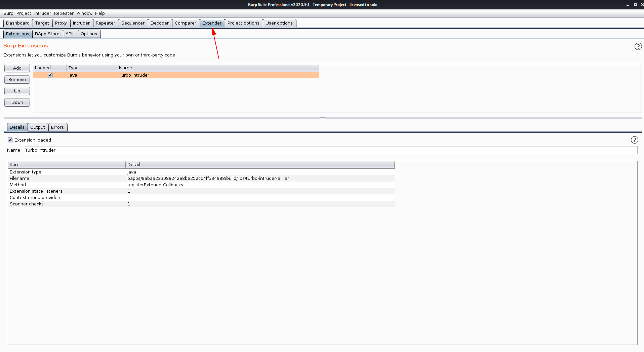Open the Project options tab
Screen dimensions: 644x352
click(x=243, y=23)
